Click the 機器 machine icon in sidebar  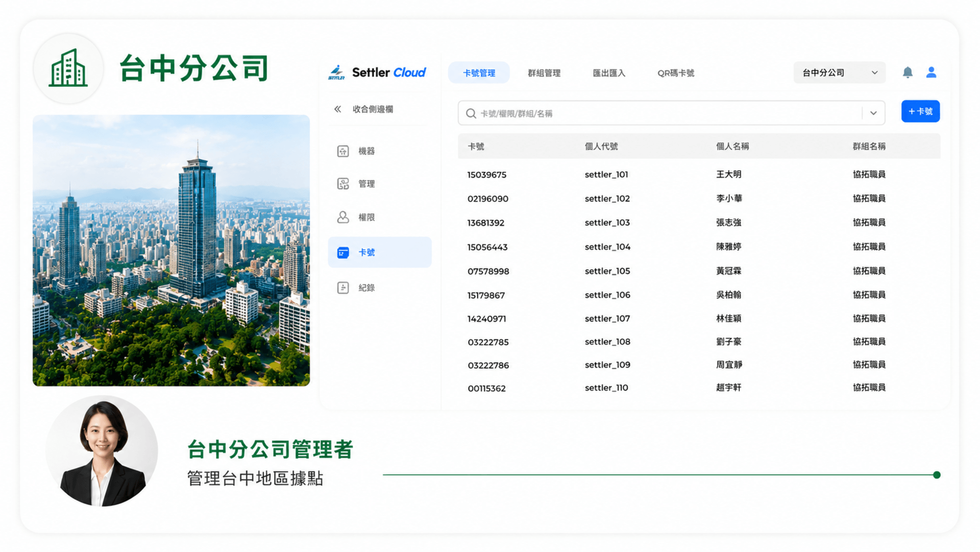[343, 151]
